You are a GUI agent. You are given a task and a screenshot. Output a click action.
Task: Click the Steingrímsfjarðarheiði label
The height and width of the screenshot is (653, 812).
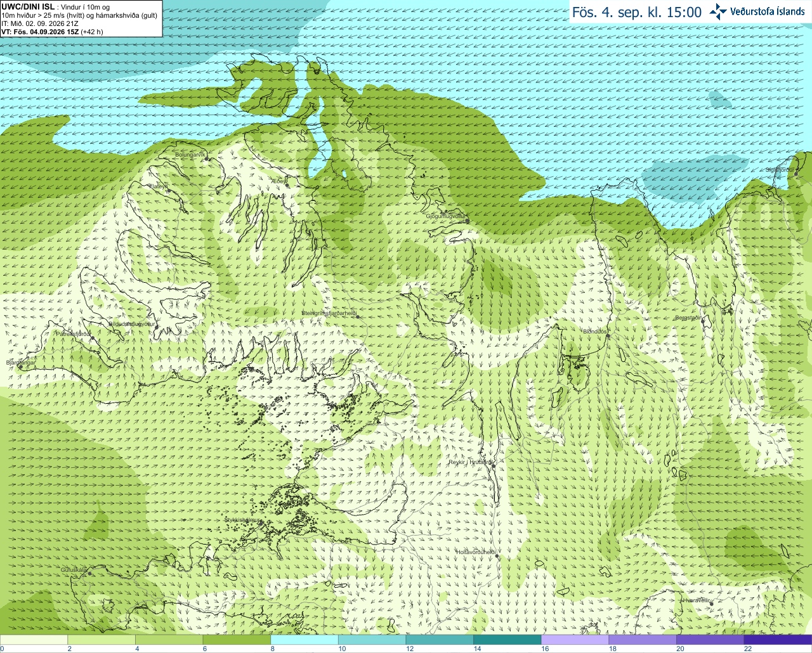tap(329, 313)
